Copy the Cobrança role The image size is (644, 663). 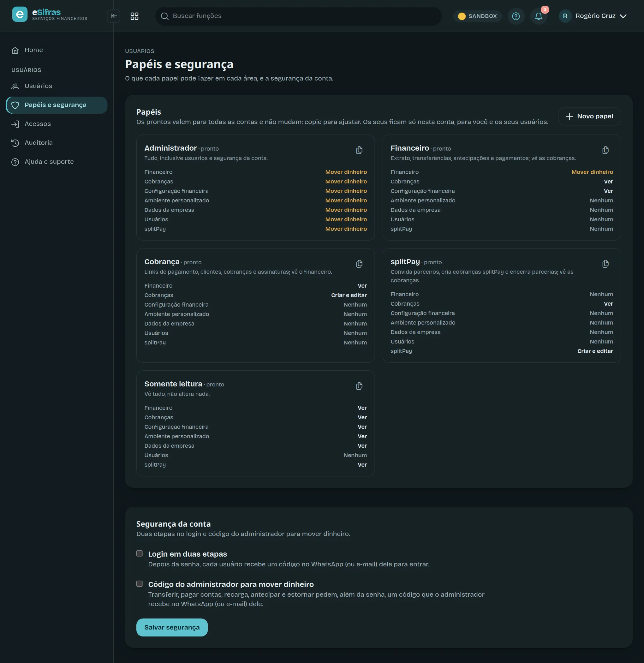pos(359,264)
